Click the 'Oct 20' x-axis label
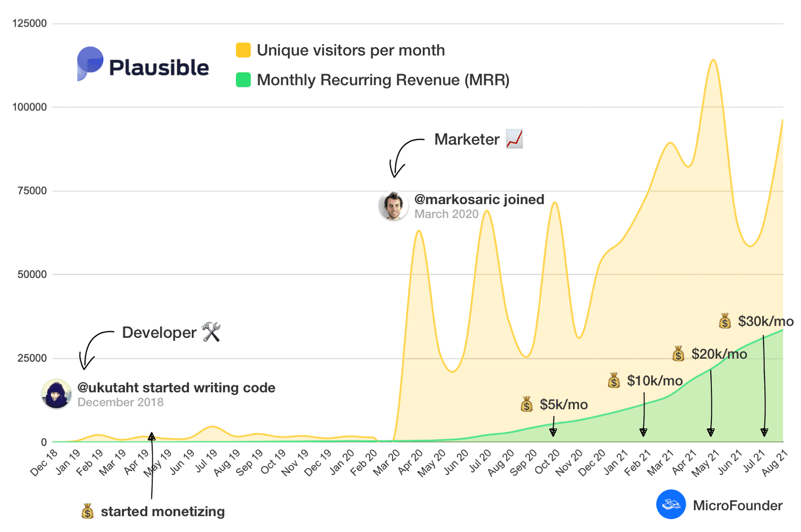801x532 pixels. 547,462
